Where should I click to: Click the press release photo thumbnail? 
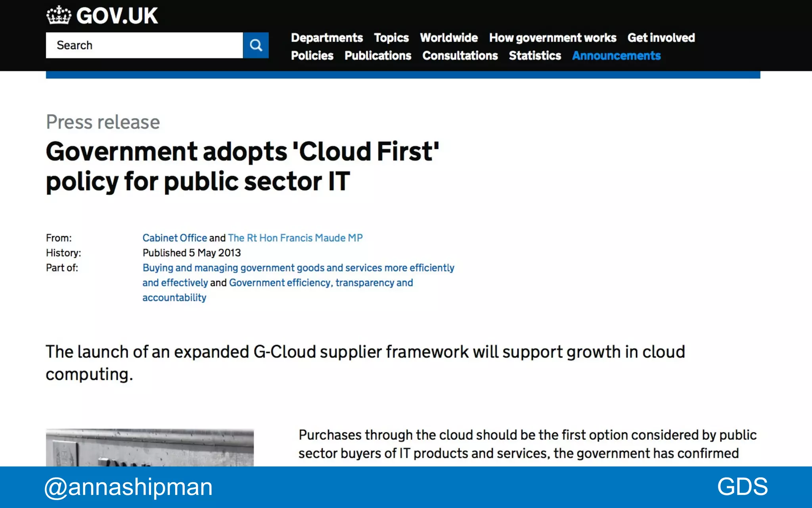(x=149, y=447)
